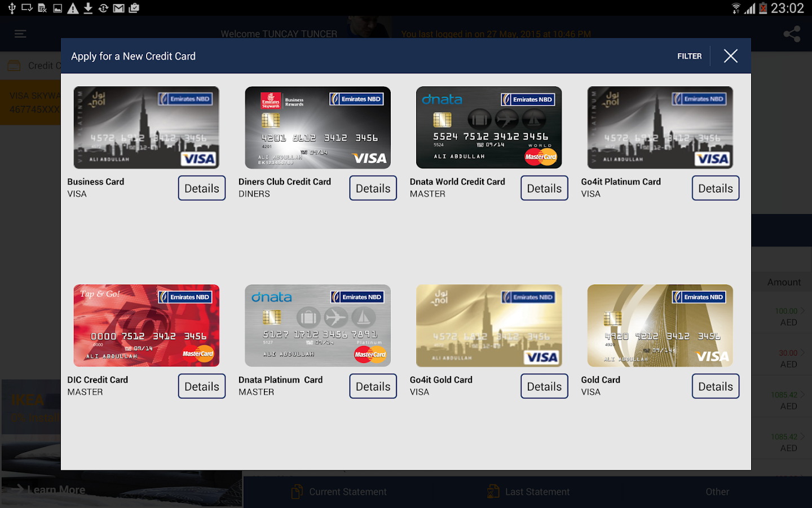812x508 pixels.
Task: Click the 'Apply for a New Credit Card' title
Action: click(133, 56)
